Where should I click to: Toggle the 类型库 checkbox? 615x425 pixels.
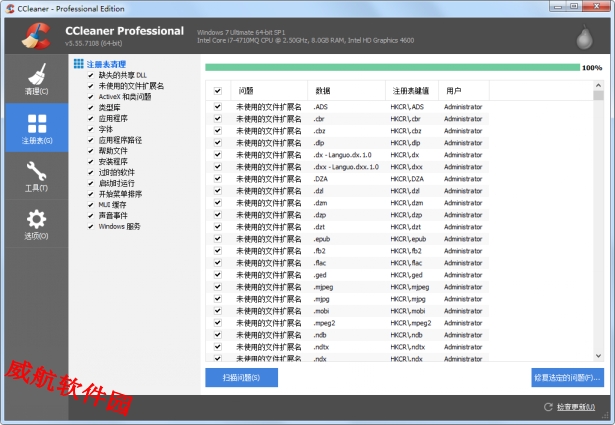pyautogui.click(x=91, y=107)
